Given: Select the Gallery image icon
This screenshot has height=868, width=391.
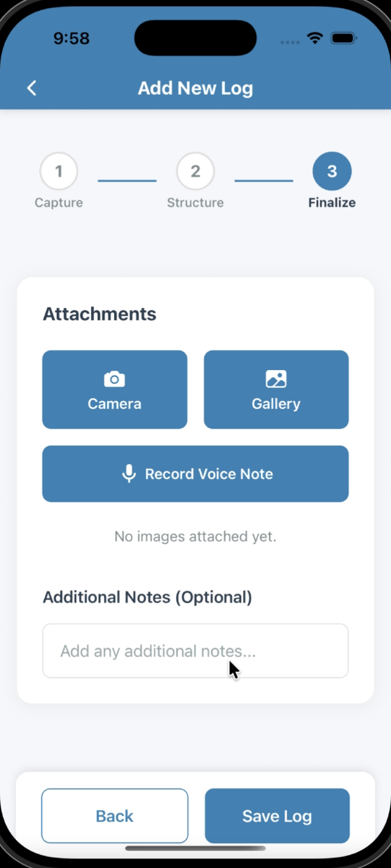Looking at the screenshot, I should (275, 378).
